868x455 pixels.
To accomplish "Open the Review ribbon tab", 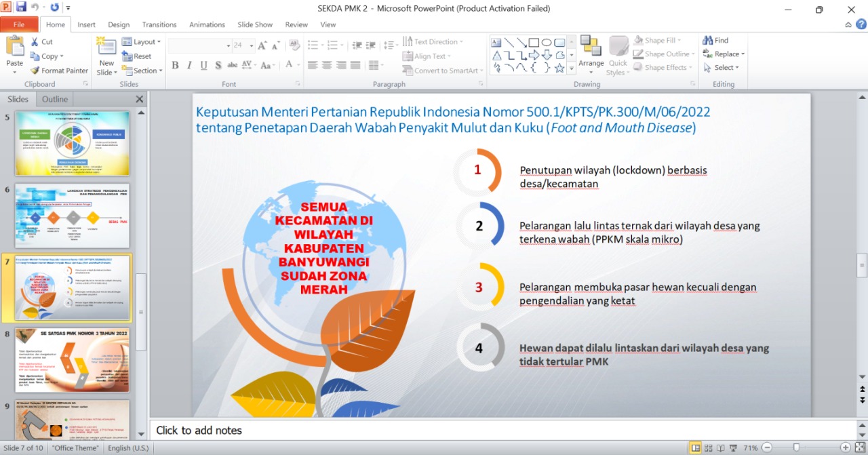I will pyautogui.click(x=298, y=24).
